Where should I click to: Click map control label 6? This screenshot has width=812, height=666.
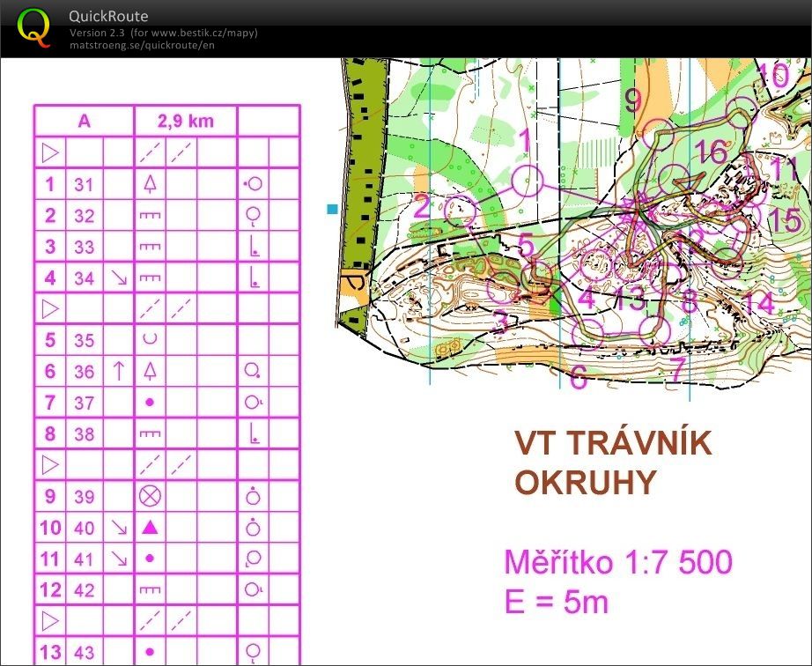[579, 377]
